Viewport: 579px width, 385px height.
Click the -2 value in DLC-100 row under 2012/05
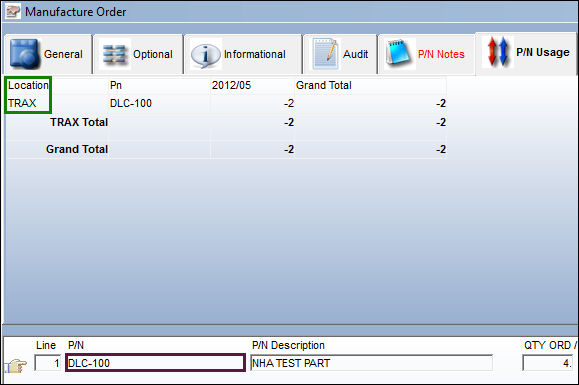[289, 103]
